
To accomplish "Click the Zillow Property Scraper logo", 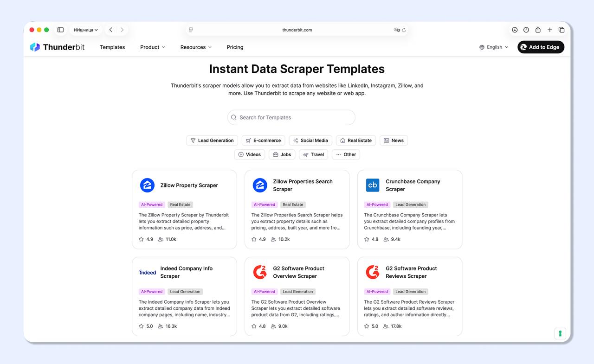I will [147, 185].
